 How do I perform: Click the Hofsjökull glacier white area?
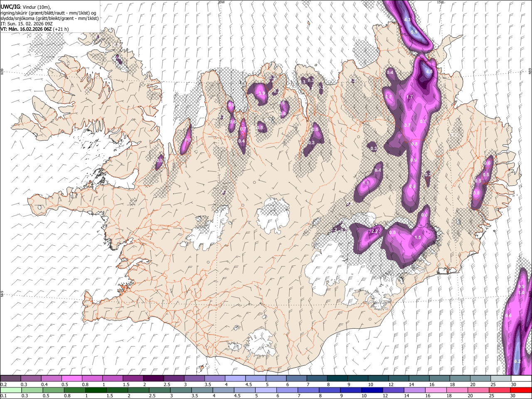[x=273, y=216]
